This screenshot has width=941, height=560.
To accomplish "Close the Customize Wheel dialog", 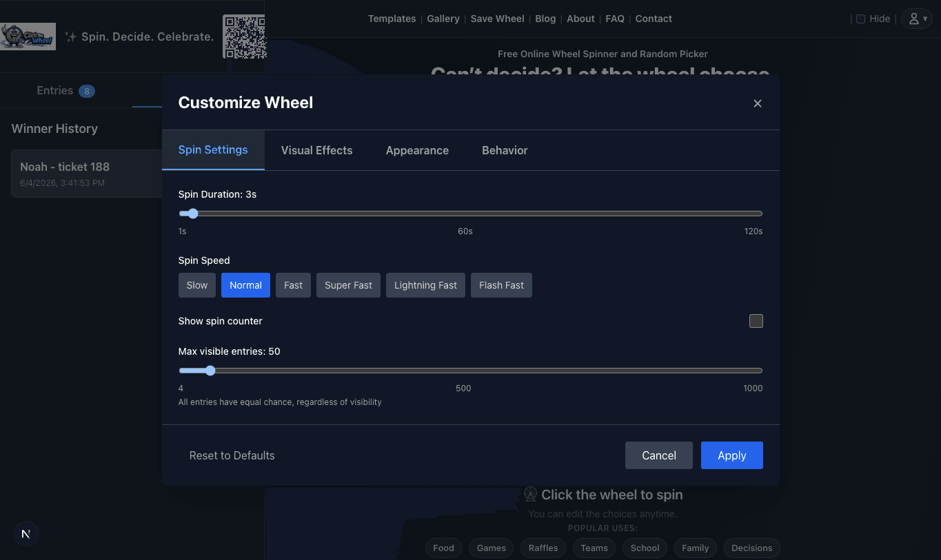I will click(758, 103).
